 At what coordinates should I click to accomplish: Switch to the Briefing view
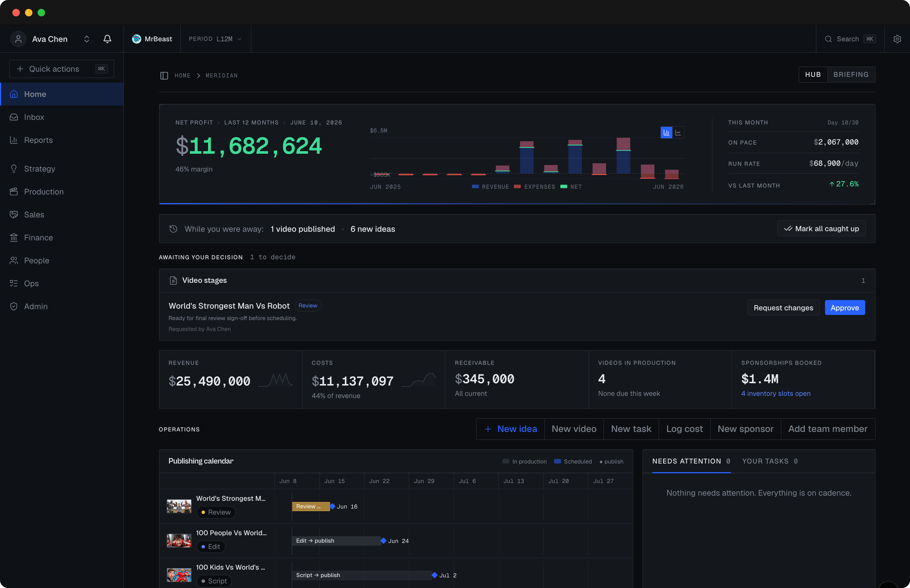pyautogui.click(x=851, y=75)
